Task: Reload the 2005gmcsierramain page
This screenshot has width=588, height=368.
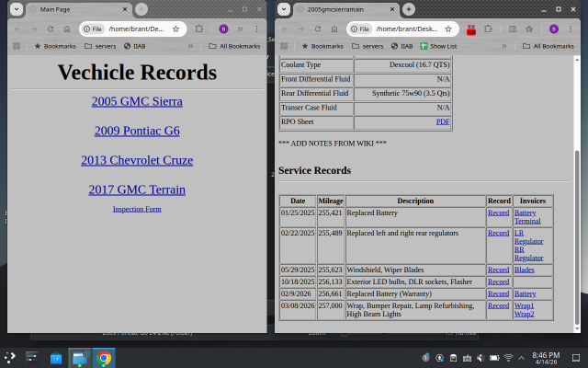Action: [x=318, y=29]
